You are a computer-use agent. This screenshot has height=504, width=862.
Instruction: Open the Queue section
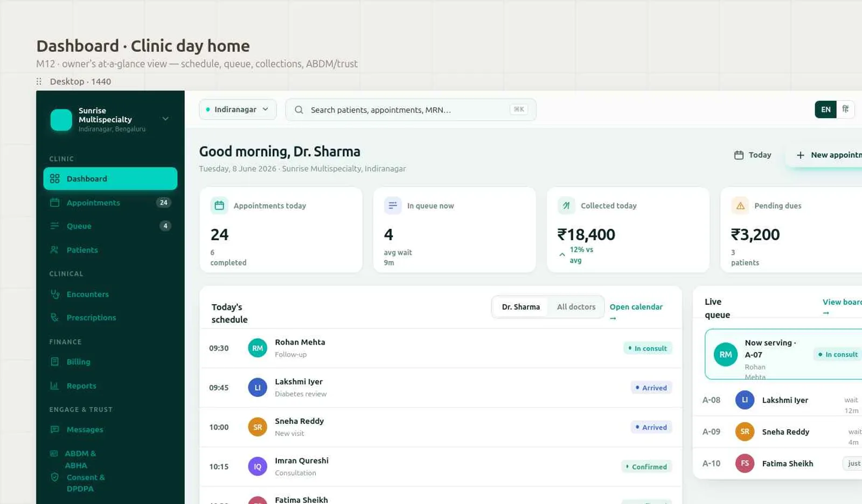pyautogui.click(x=110, y=226)
